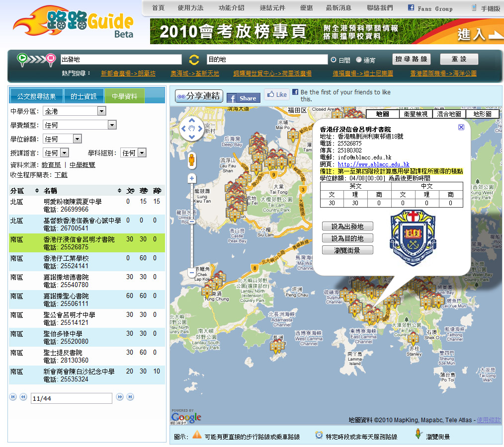Viewport: 504px width, 447px height.
Task: Switch to 中學資料 tab
Action: 124,96
